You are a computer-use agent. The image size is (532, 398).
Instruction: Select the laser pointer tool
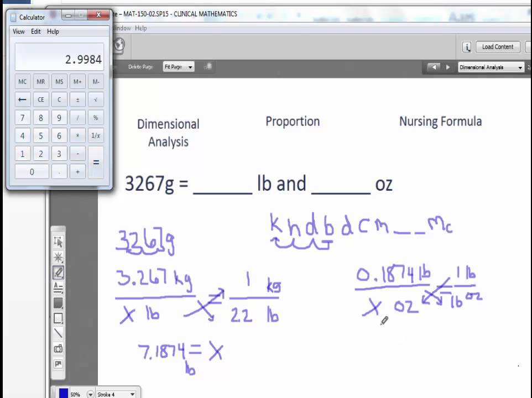click(x=58, y=257)
